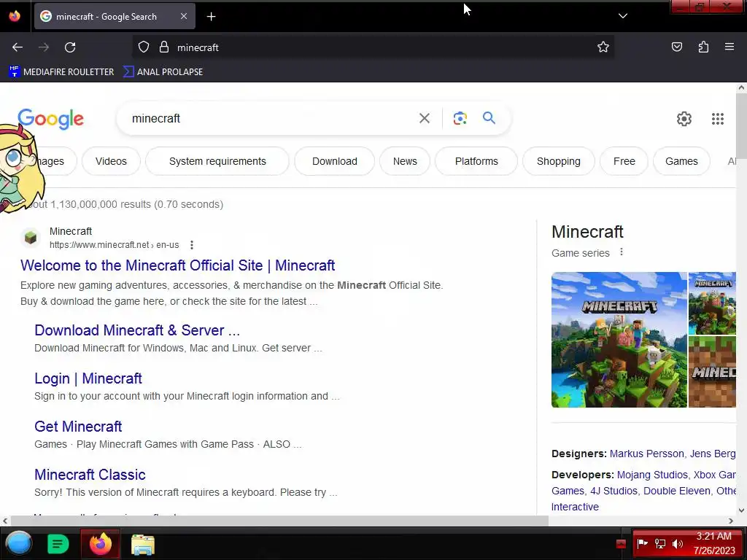Screen dimensions: 747x560
Task: Click the site security padlock icon
Action: pyautogui.click(x=164, y=47)
